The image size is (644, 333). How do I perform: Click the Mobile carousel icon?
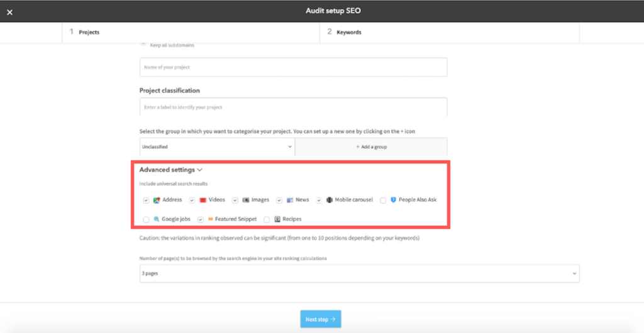(329, 200)
